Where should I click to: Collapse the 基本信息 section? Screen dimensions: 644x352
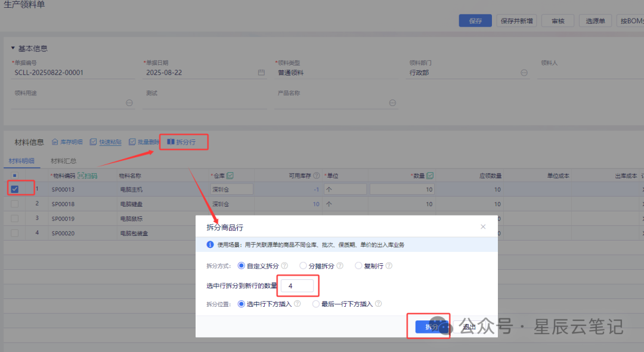(13, 48)
